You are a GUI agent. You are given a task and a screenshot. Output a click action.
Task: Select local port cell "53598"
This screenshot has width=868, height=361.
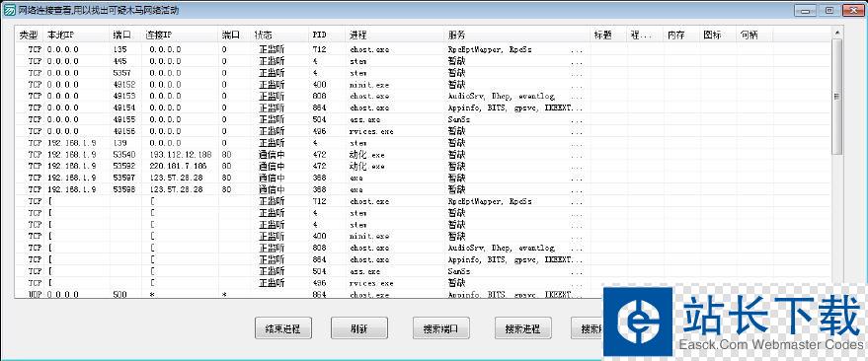point(123,189)
